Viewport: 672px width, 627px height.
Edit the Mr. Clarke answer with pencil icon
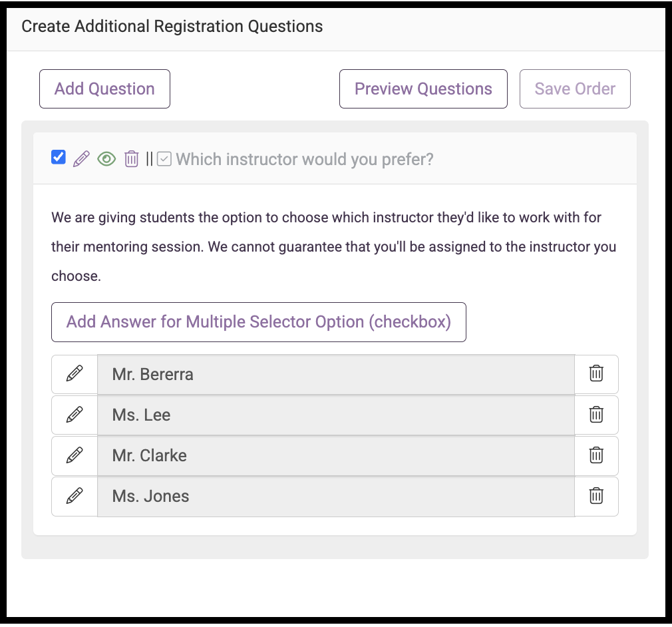click(x=75, y=455)
